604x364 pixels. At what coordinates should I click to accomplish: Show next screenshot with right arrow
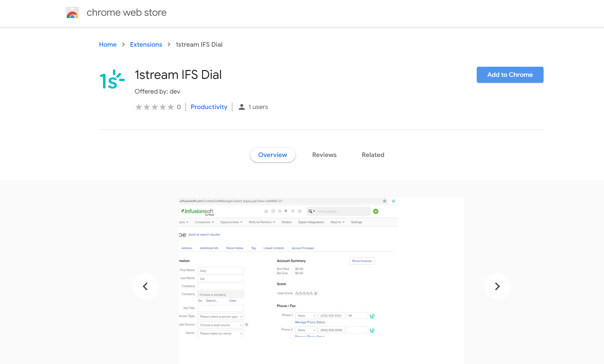(x=497, y=286)
